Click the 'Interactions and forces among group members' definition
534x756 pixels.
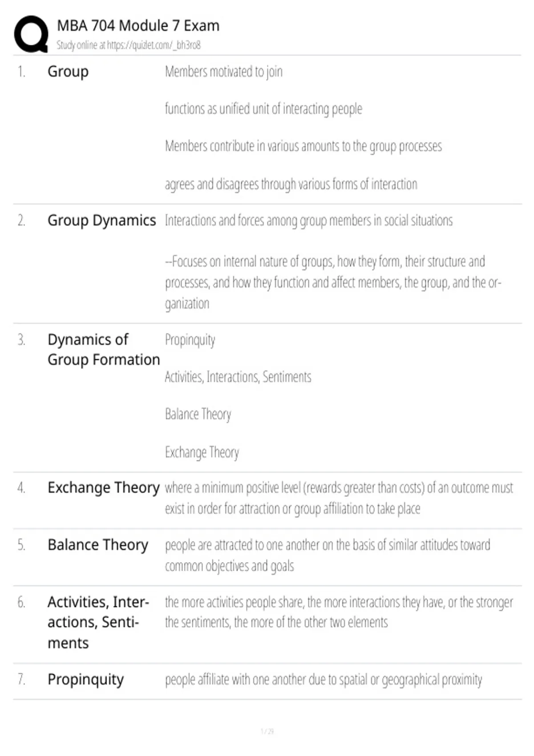tap(308, 221)
